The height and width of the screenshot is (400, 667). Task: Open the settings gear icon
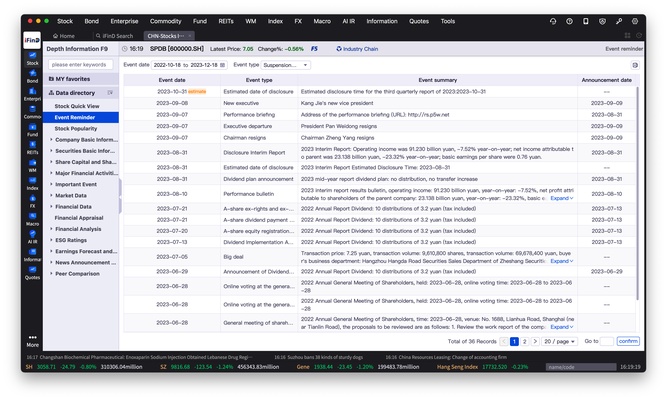click(x=635, y=21)
